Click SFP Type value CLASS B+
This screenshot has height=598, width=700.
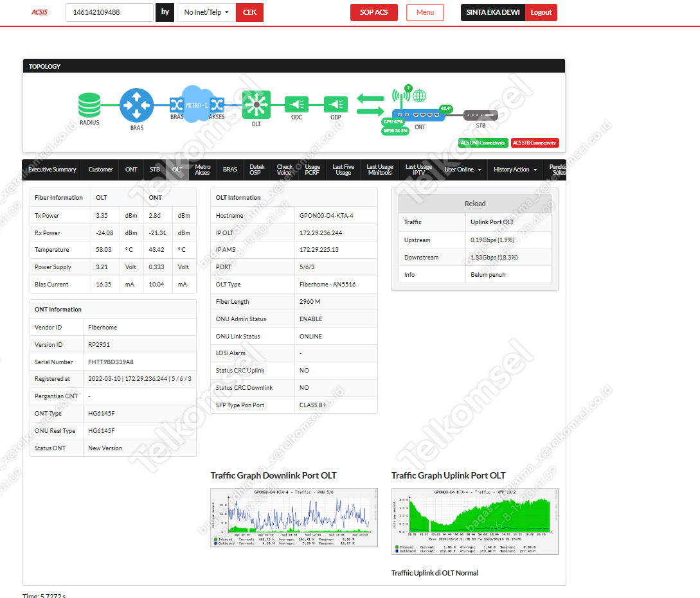312,405
